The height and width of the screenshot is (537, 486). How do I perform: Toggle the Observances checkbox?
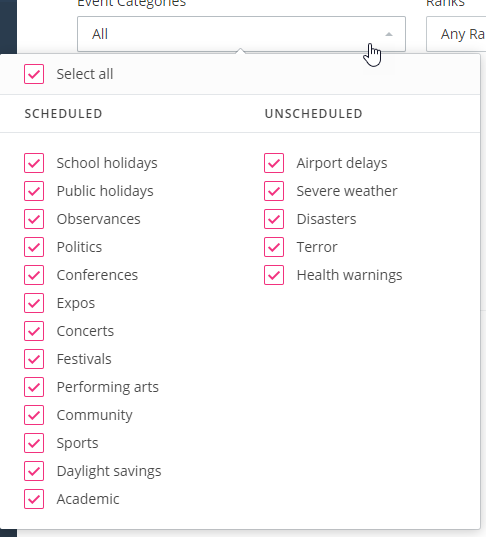coord(34,219)
